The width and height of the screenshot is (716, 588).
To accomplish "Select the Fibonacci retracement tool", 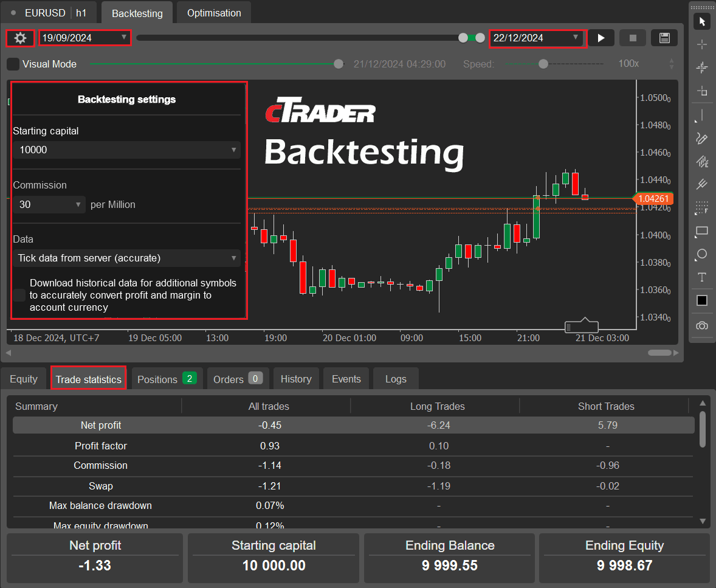I will click(701, 207).
